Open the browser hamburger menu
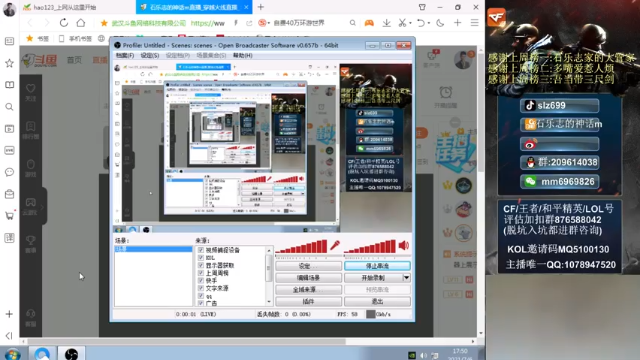 point(474,23)
